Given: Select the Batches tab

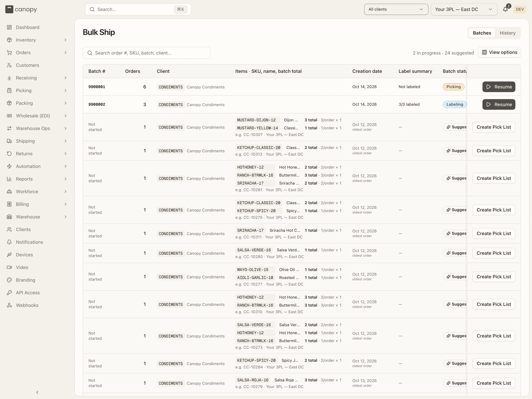Looking at the screenshot, I should tap(482, 33).
